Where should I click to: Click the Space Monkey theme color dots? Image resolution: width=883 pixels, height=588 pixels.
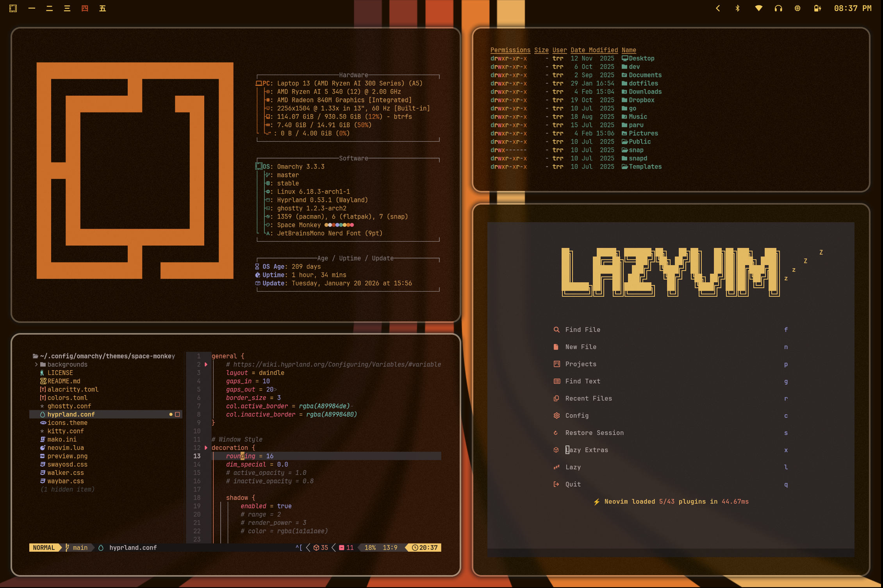coord(339,225)
